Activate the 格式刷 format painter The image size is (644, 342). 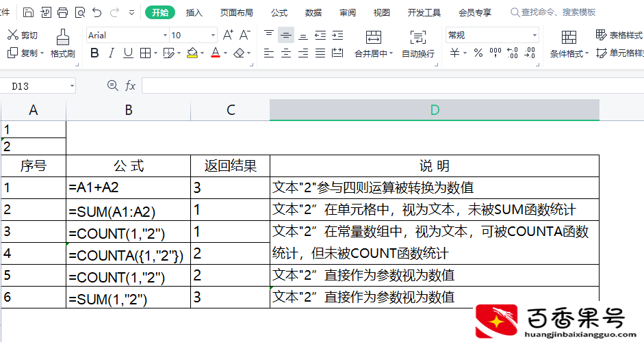[62, 43]
